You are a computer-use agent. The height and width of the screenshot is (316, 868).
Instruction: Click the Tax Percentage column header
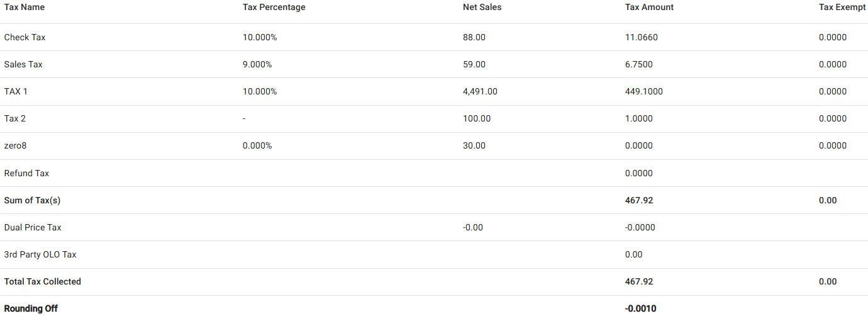click(274, 8)
